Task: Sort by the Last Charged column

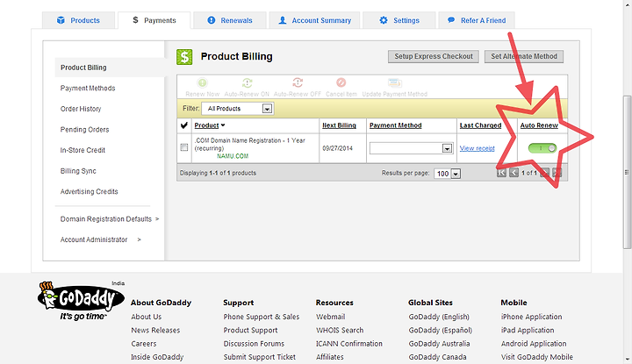Action: (480, 125)
